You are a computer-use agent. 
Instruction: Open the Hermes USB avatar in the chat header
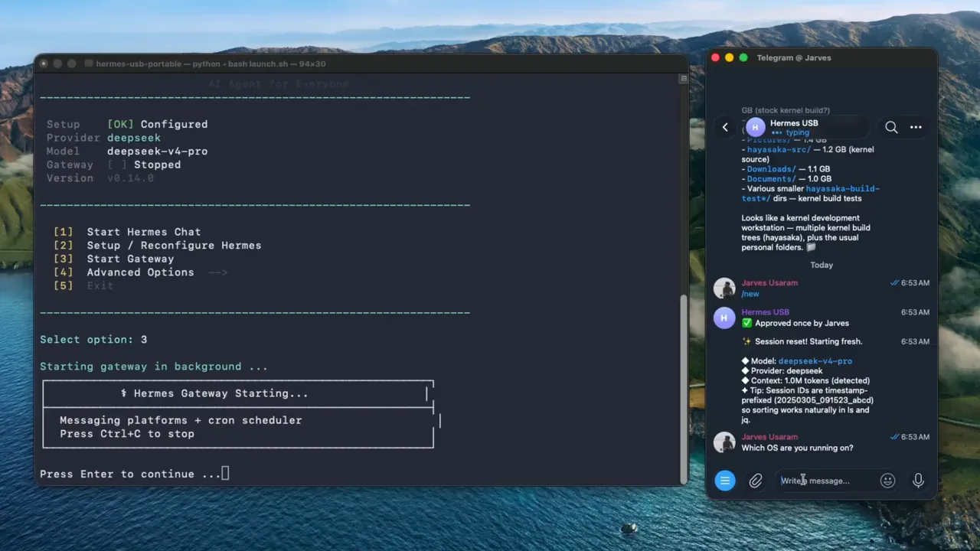coord(755,127)
